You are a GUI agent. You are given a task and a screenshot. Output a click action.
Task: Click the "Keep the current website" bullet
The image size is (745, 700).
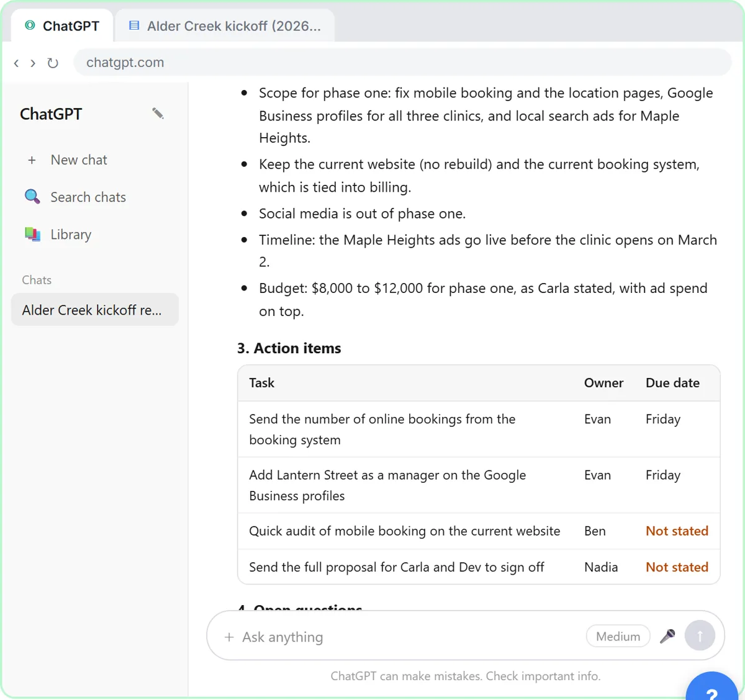(479, 176)
